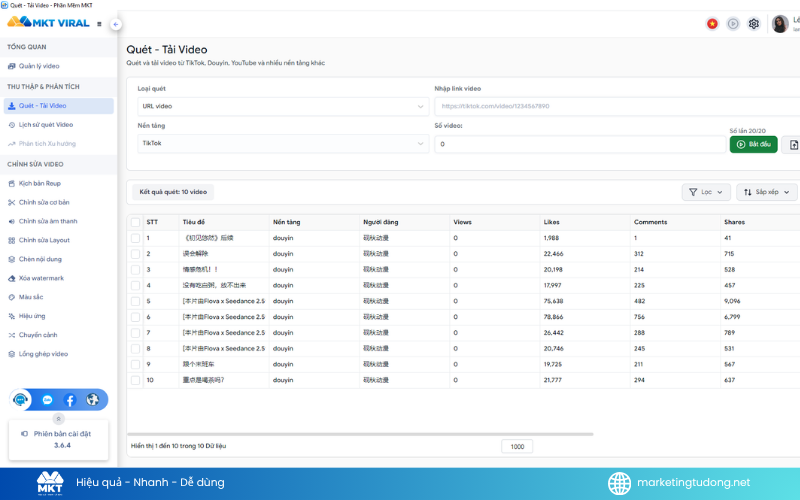Viewport: 800px width, 500px height.
Task: Check the checkbox for row 9
Action: [x=135, y=365]
